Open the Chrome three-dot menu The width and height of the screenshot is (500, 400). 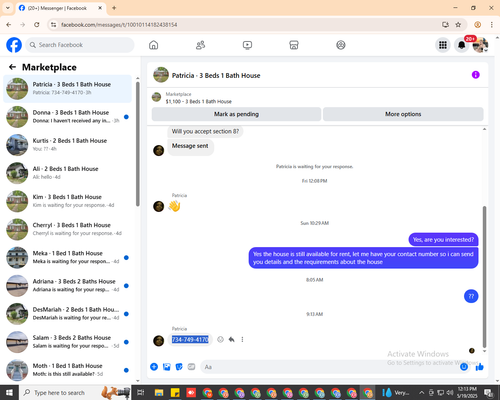[x=491, y=25]
